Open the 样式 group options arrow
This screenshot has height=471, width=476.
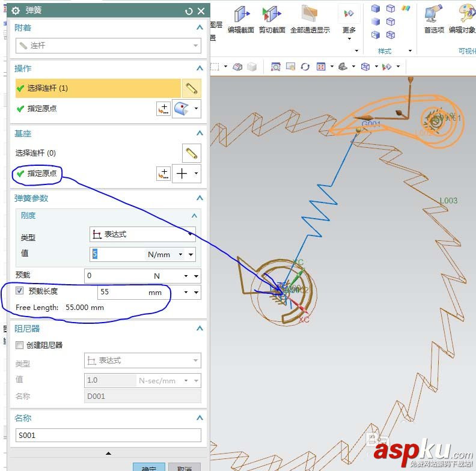(x=410, y=51)
